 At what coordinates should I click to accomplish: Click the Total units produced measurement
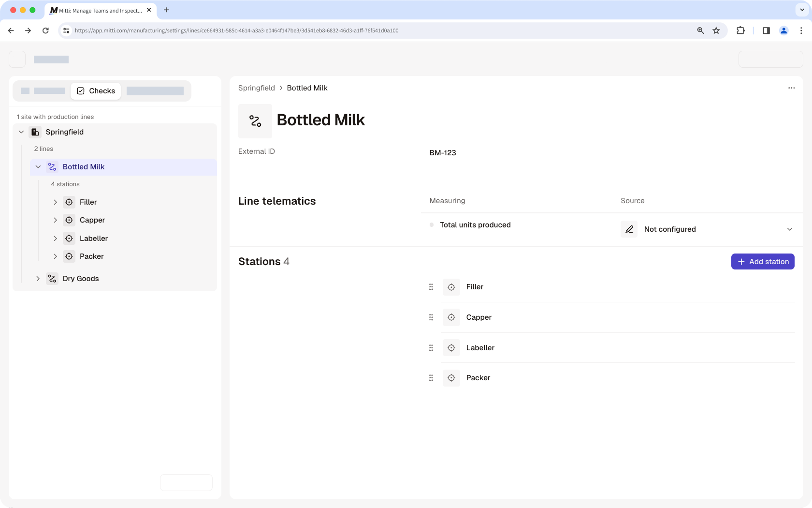tap(475, 225)
